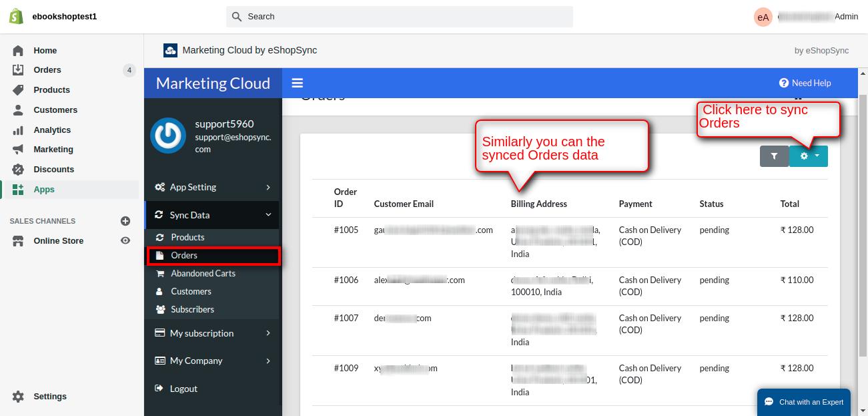Select order #1005

point(346,230)
